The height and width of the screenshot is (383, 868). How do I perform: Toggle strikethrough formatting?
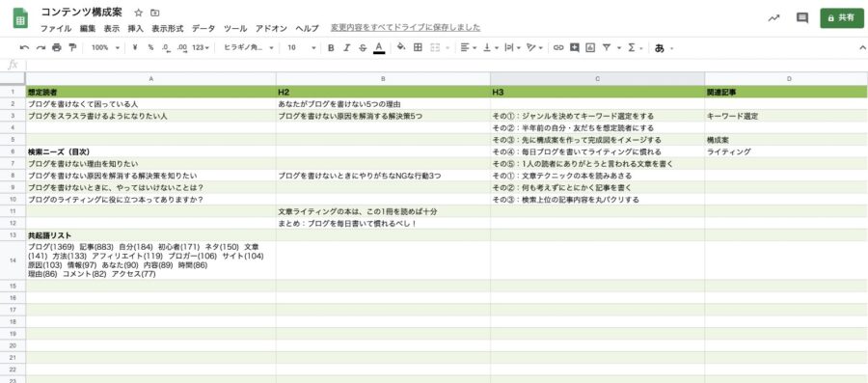click(363, 48)
